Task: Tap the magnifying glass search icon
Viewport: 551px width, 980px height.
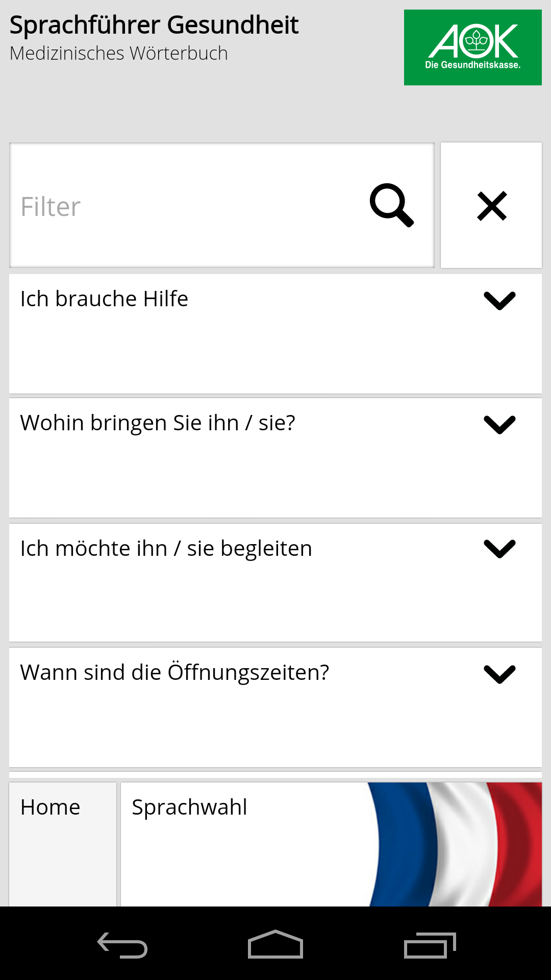Action: 391,205
